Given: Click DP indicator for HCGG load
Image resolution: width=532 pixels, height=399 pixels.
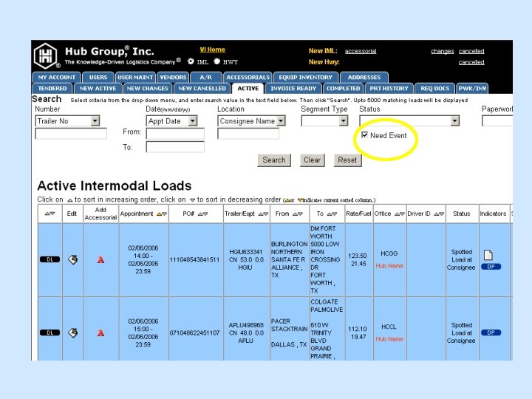Looking at the screenshot, I should tap(491, 267).
